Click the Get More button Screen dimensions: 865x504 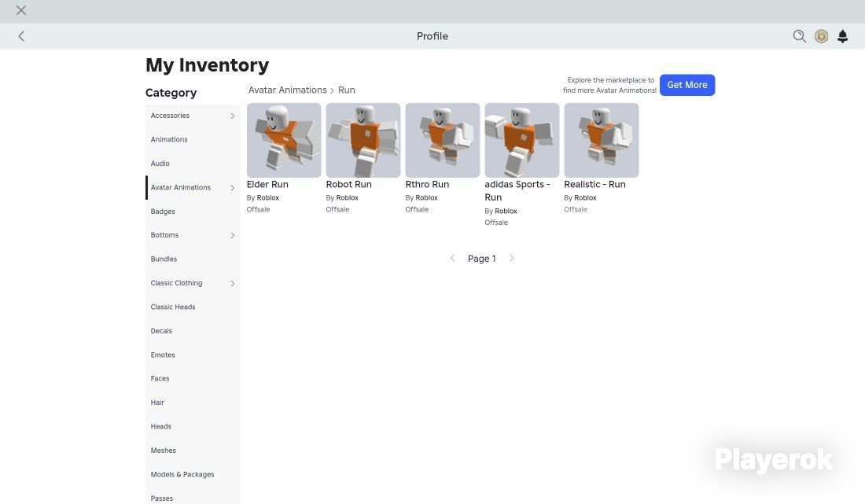tap(686, 85)
